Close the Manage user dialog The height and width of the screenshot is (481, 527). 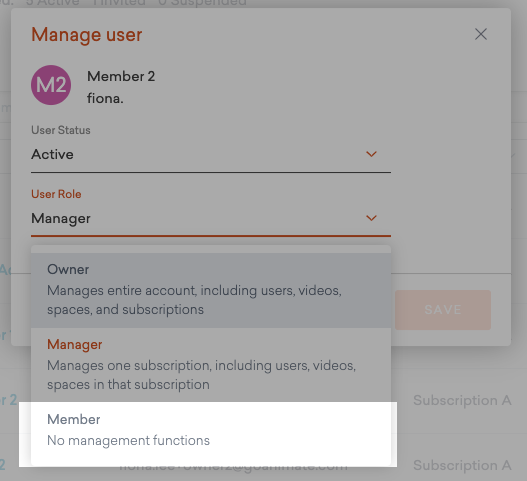tap(481, 34)
